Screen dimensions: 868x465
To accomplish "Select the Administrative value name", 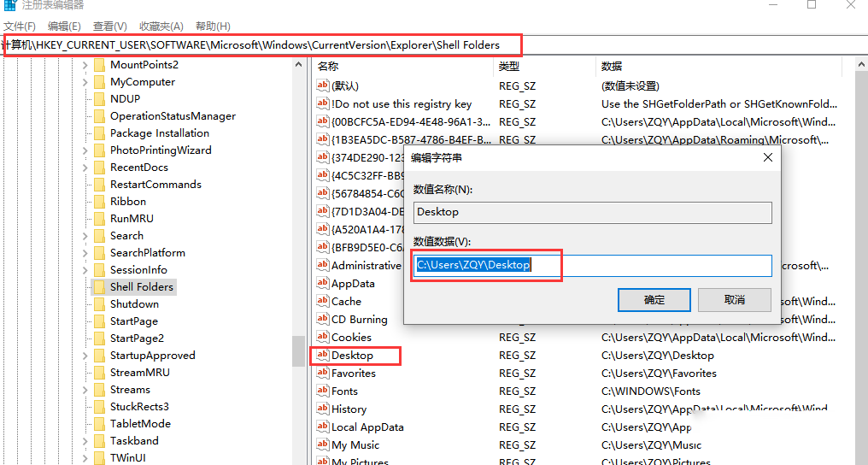I will tap(366, 265).
